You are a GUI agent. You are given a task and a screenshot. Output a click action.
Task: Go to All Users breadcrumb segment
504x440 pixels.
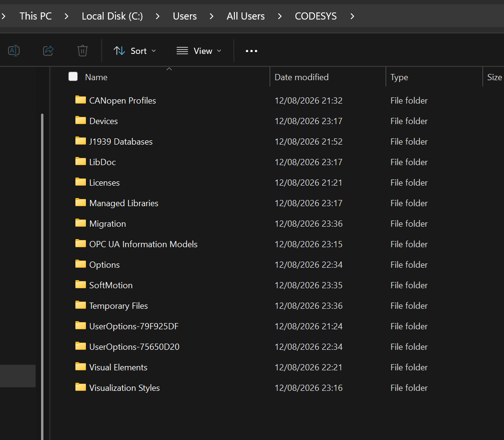pyautogui.click(x=246, y=16)
